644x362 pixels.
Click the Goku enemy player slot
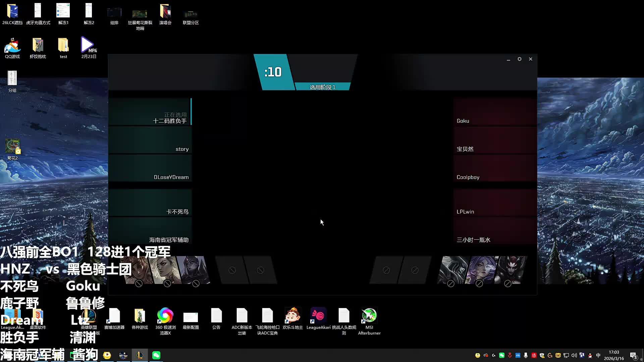tap(495, 112)
